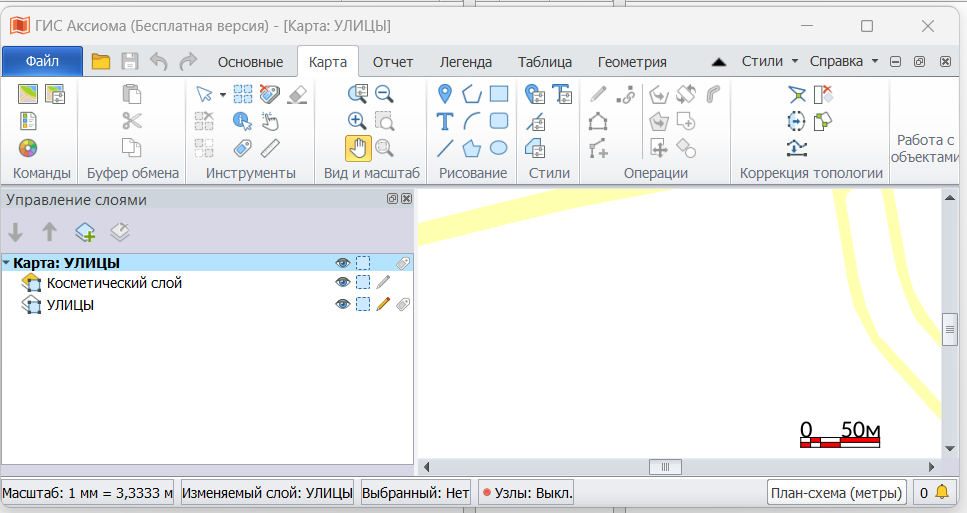Add a new layer with plus icon

(86, 233)
